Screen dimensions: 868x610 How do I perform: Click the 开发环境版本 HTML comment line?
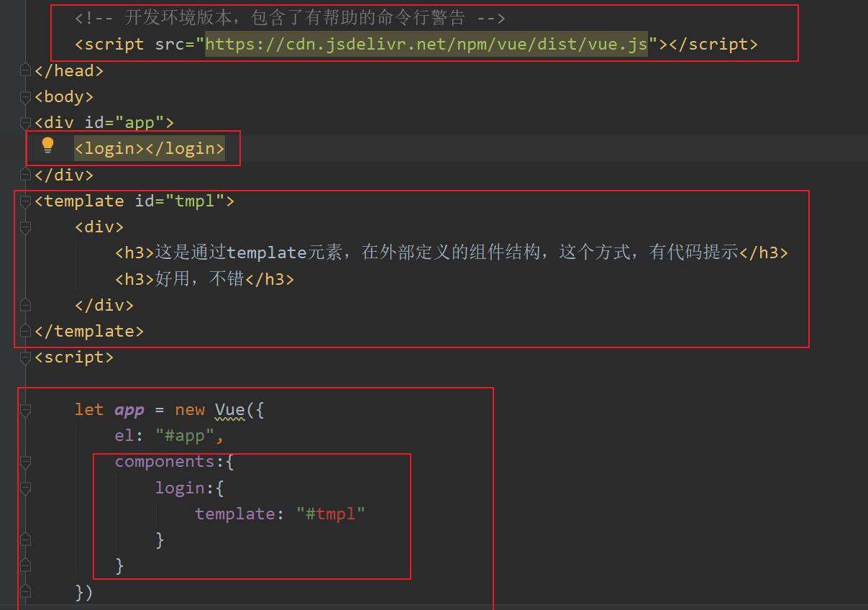(290, 18)
